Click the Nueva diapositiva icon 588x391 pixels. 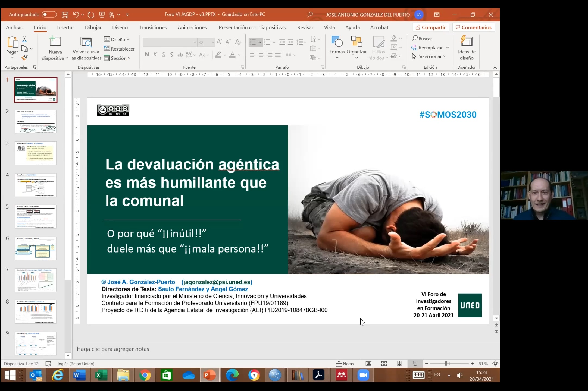55,42
